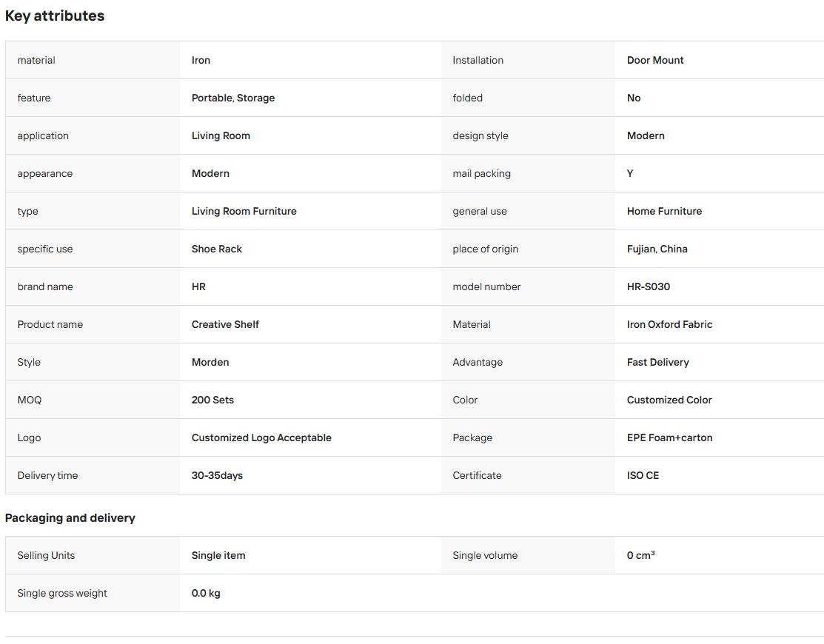
Task: Click the Living Room application value
Action: 221,135
